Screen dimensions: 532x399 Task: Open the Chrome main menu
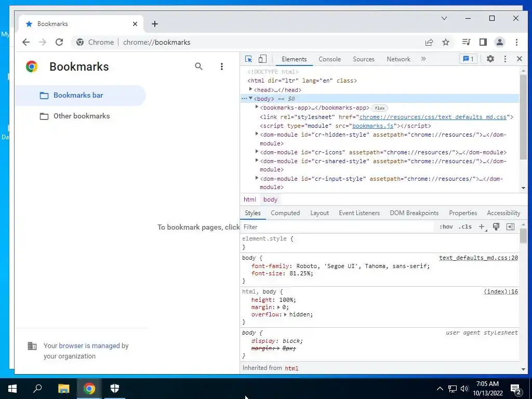(516, 42)
